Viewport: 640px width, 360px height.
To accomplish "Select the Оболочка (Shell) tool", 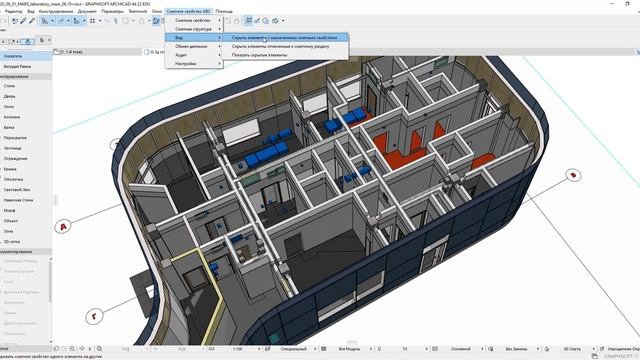I will (13, 179).
